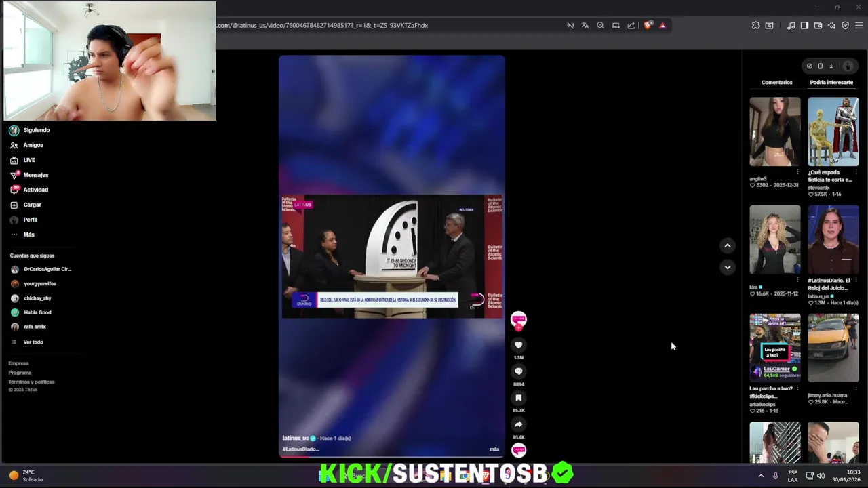This screenshot has height=488, width=868.
Task: Go to next video with down arrow
Action: tap(727, 267)
